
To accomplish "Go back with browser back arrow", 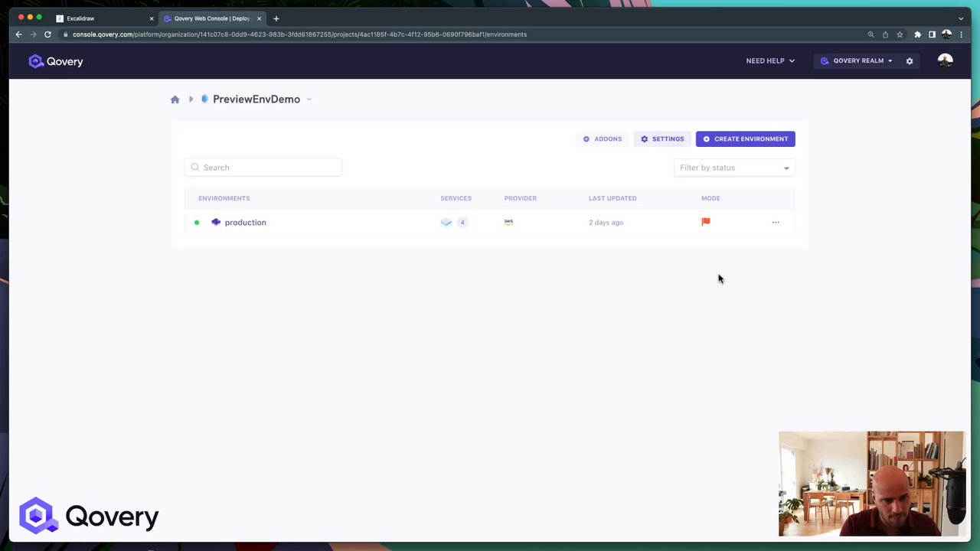I will tap(19, 34).
